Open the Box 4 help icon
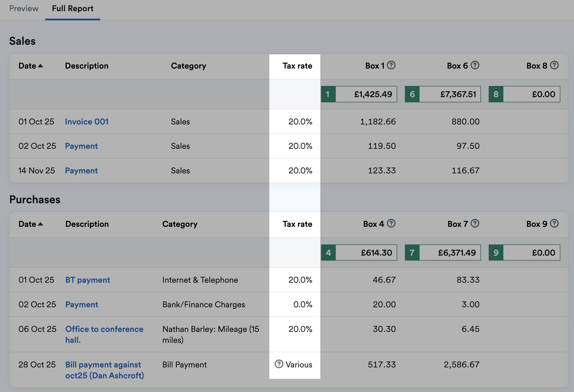This screenshot has width=574, height=392. coord(391,224)
